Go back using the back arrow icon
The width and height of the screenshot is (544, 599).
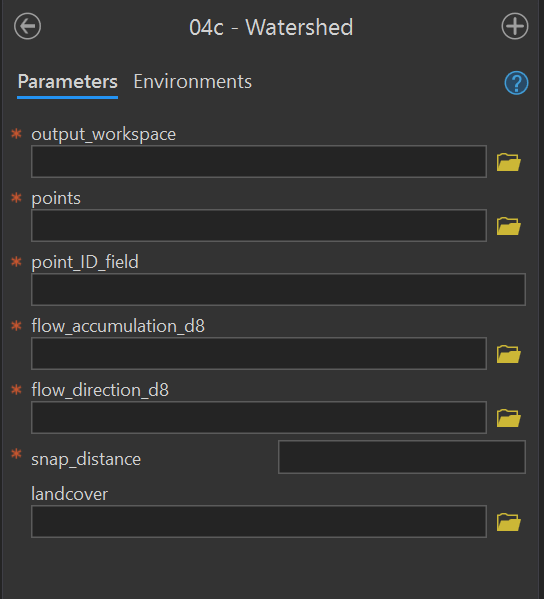click(28, 26)
